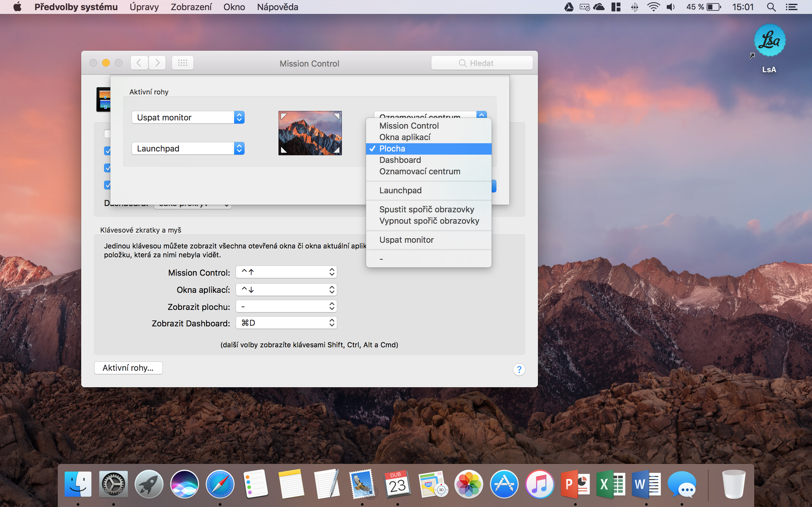Open the Uspat monitor corner dropdown
Screen dimensions: 812x507
coord(188,117)
